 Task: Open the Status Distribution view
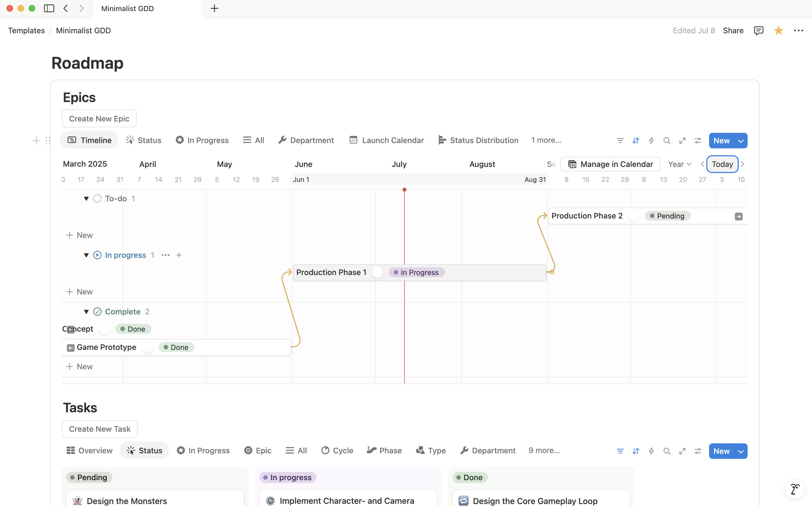(478, 140)
